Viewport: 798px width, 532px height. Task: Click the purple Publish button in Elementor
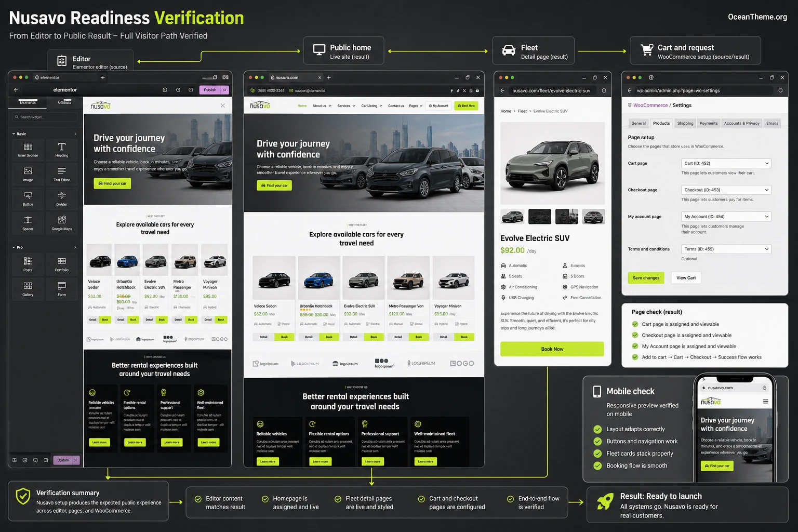pyautogui.click(x=210, y=90)
